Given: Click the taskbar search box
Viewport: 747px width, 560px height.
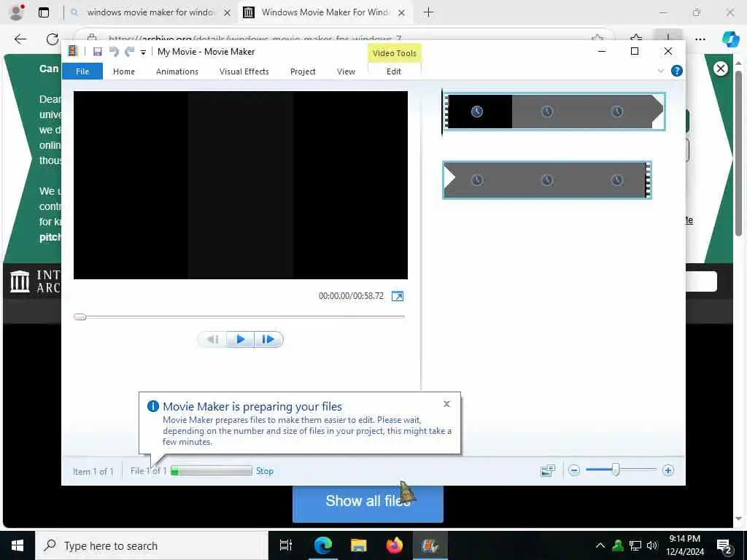Looking at the screenshot, I should click(x=152, y=545).
